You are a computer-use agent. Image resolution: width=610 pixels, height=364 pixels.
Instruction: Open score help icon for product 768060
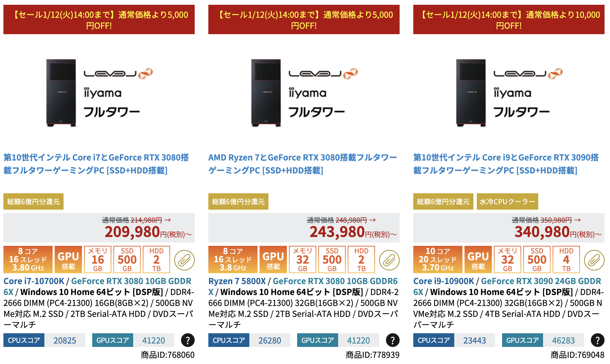(x=188, y=340)
